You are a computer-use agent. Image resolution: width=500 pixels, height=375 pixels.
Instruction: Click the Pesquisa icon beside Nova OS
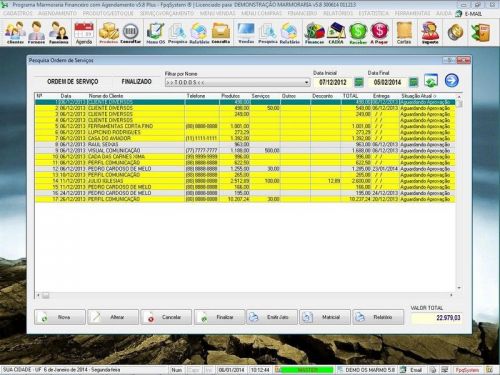(x=177, y=32)
